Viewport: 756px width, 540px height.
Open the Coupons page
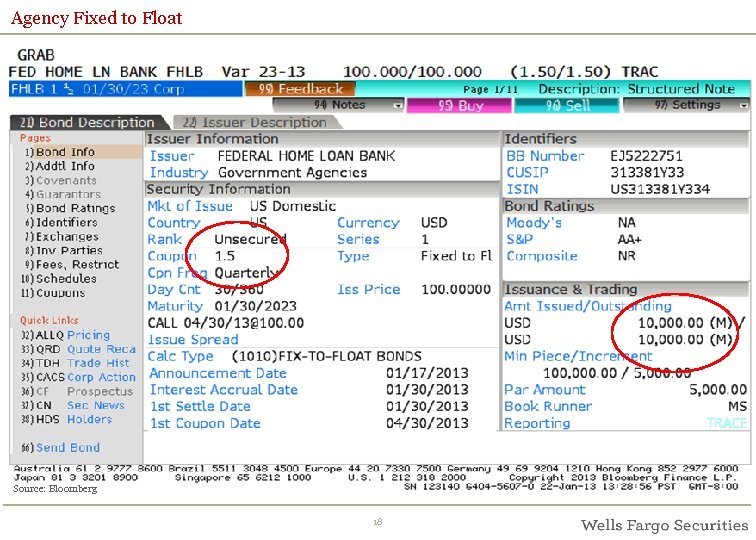pyautogui.click(x=53, y=293)
